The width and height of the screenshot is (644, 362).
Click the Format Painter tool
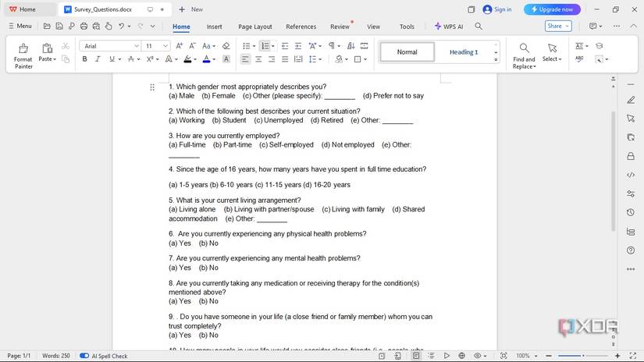(23, 55)
